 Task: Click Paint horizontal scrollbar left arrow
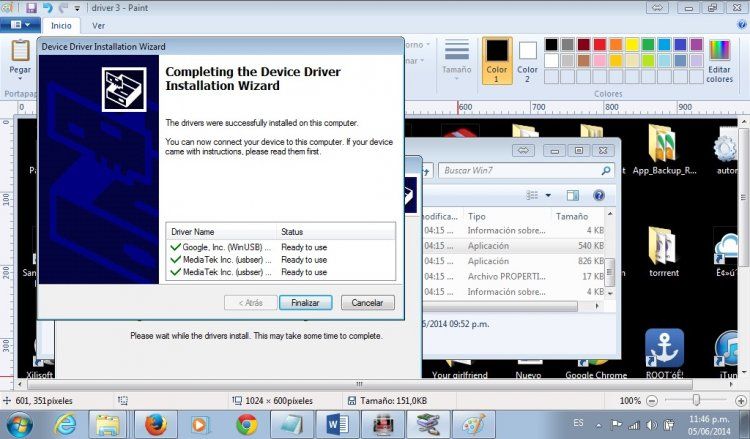(x=20, y=384)
